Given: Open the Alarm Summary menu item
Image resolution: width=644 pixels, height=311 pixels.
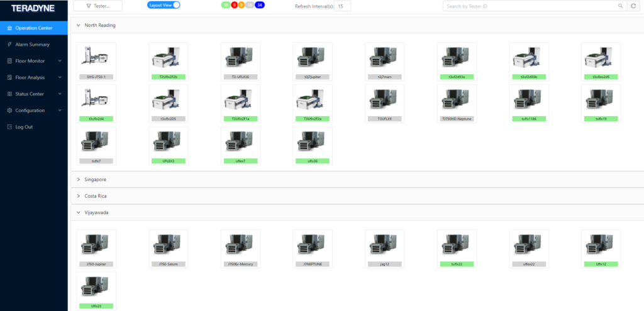Looking at the screenshot, I should coord(34,45).
